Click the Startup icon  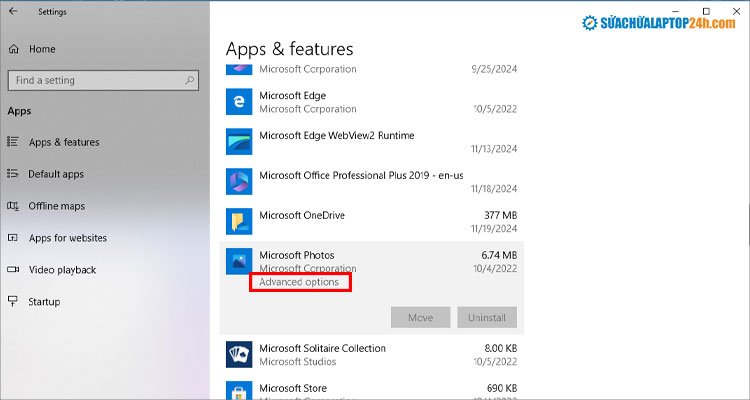[13, 301]
